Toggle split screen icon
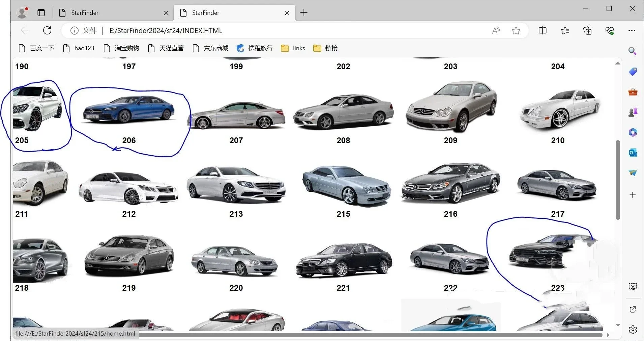 tap(543, 30)
